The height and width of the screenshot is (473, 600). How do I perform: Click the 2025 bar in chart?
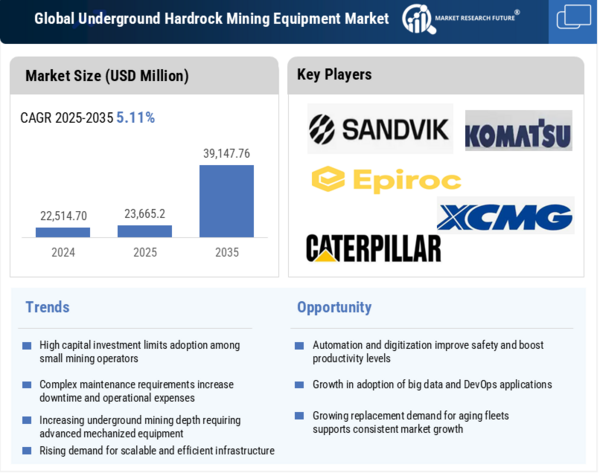(145, 231)
